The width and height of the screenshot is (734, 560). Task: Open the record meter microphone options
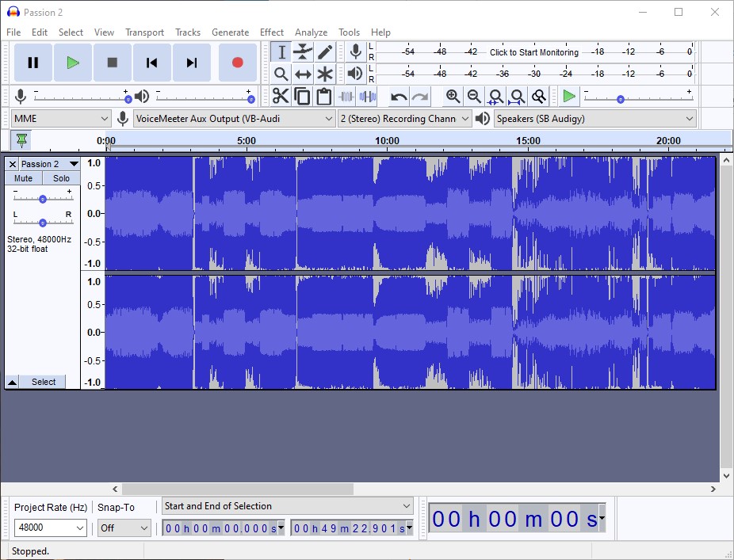point(356,52)
